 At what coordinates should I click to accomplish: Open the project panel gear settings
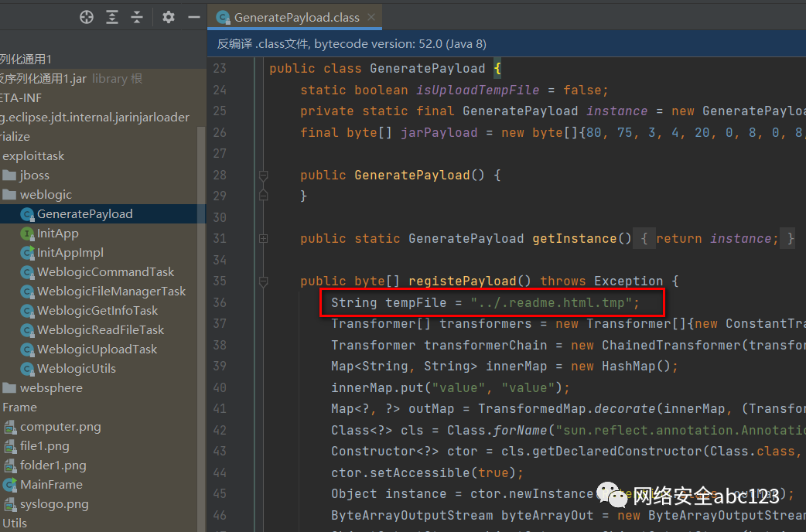tap(169, 18)
